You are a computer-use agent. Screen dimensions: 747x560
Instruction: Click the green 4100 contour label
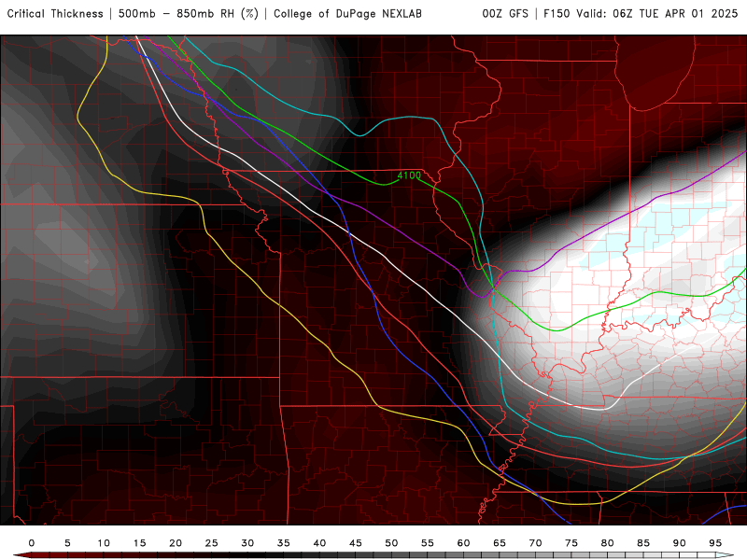click(x=409, y=175)
